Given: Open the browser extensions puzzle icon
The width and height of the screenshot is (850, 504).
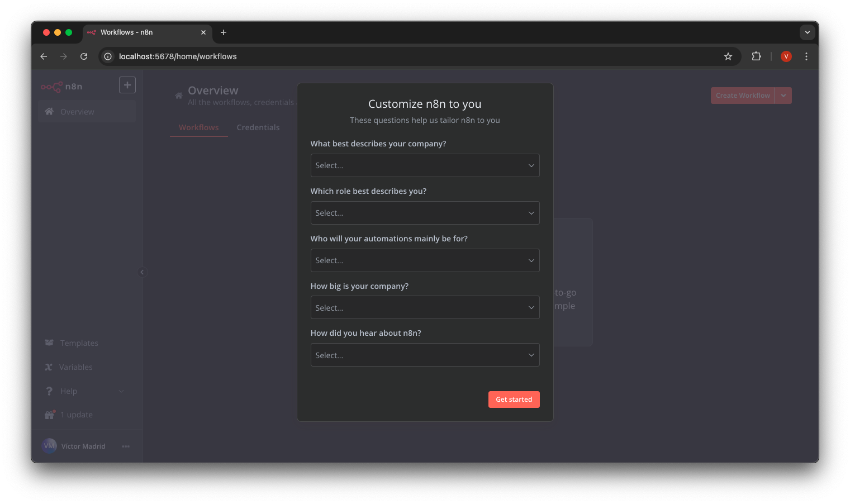Looking at the screenshot, I should pos(756,56).
